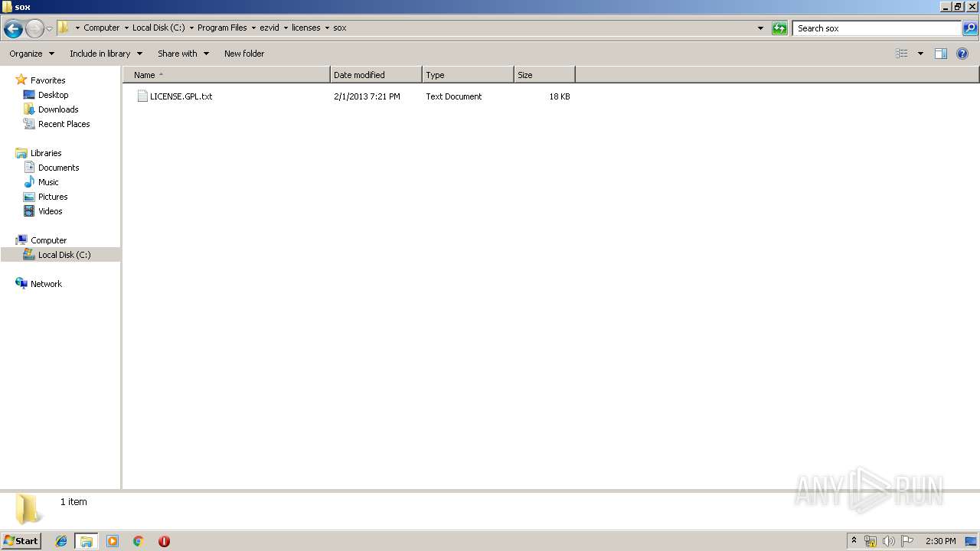Click Windows Explorer taskbar icon

click(87, 541)
